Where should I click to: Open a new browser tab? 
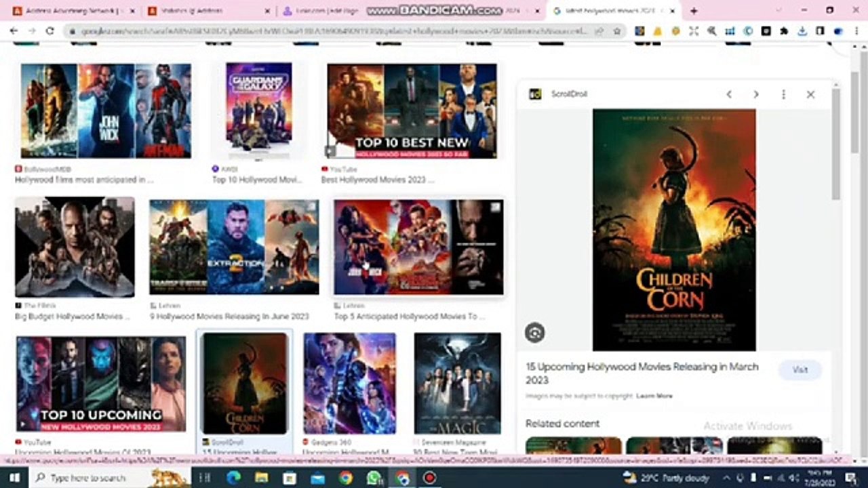click(x=693, y=11)
